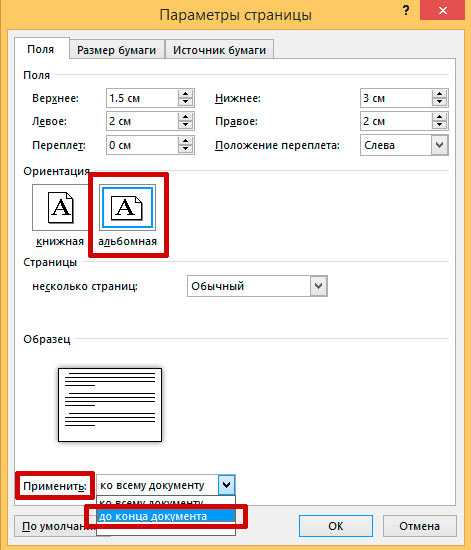Image resolution: width=471 pixels, height=550 pixels.
Task: Decrease the Правое margin spinner arrow
Action: tap(439, 125)
